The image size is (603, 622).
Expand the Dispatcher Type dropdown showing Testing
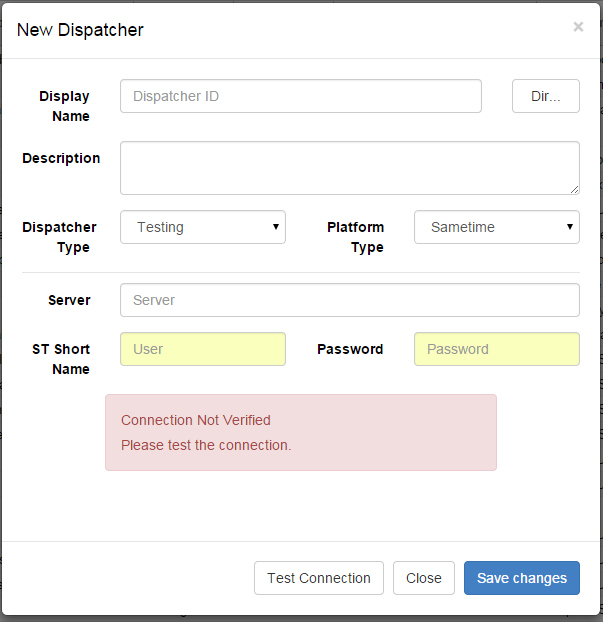pyautogui.click(x=203, y=227)
